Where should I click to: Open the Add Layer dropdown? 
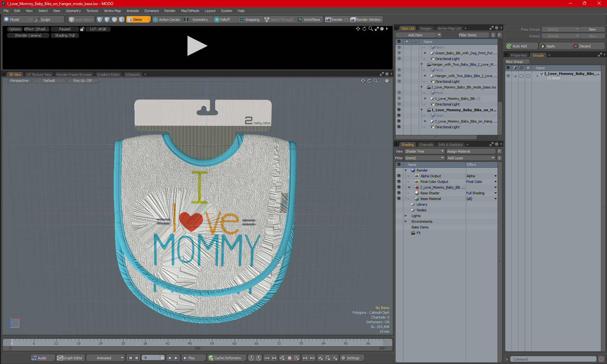point(471,158)
